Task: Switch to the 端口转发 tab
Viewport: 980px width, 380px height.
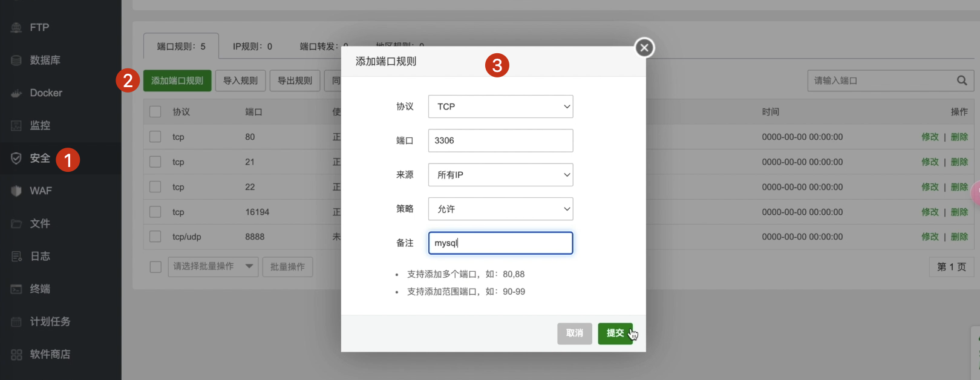Action: 324,47
